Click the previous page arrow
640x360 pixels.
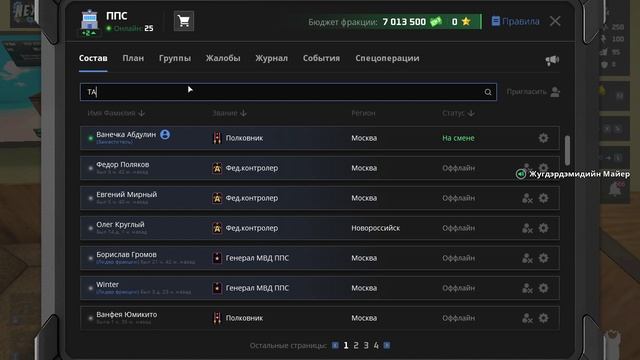tap(335, 345)
